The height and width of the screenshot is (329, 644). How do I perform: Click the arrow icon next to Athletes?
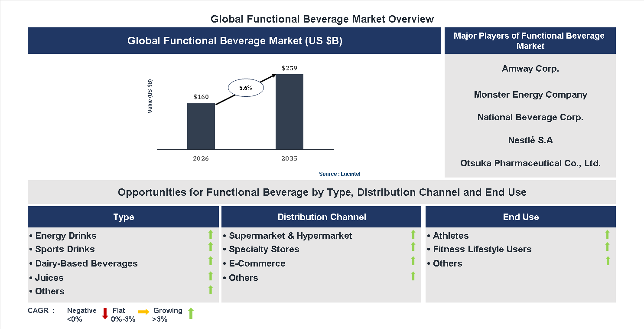(x=608, y=235)
